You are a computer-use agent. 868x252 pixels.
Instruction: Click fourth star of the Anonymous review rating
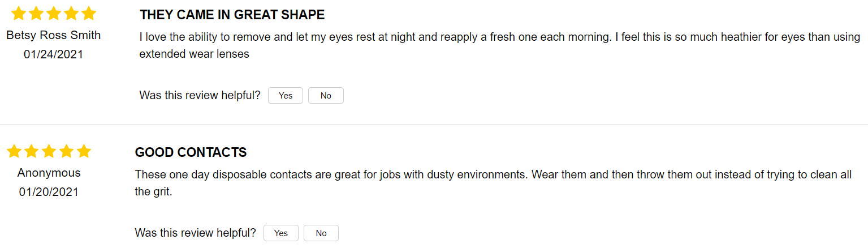(67, 151)
